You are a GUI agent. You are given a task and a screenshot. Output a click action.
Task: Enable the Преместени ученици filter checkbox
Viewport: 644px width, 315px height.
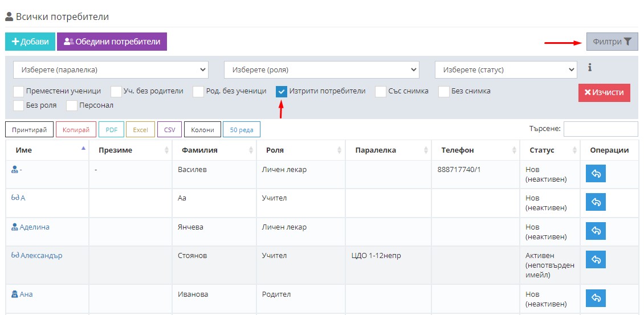(19, 92)
